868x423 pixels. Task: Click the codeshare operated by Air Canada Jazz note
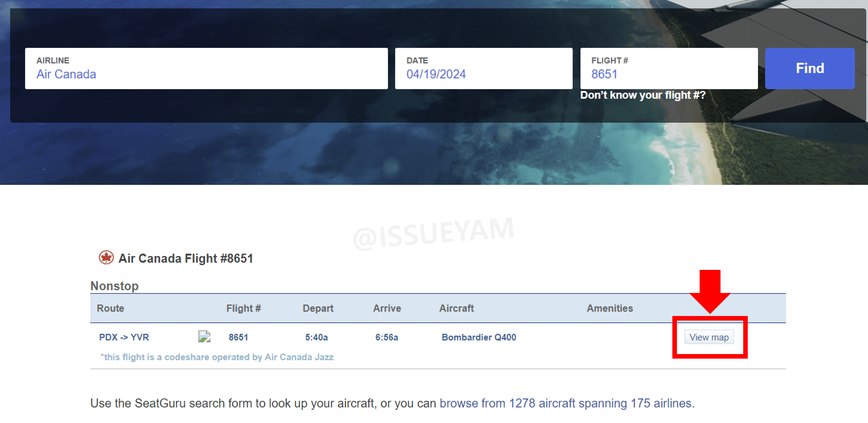217,357
